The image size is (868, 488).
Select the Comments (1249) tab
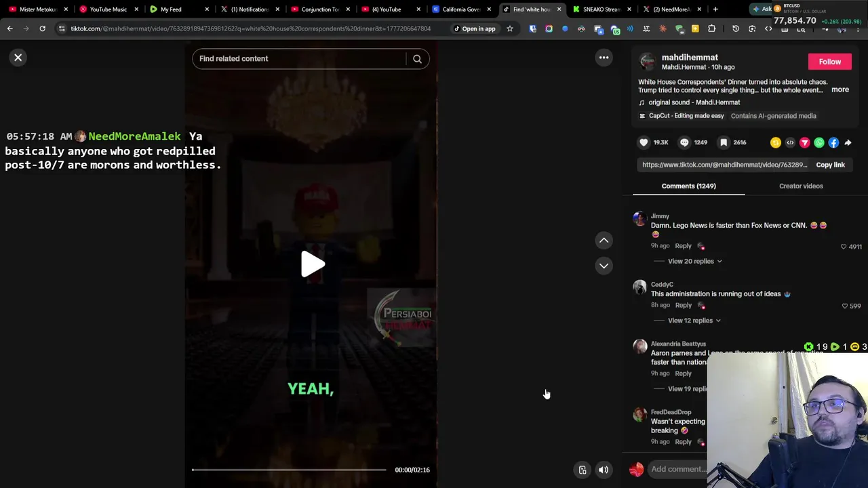click(x=688, y=186)
